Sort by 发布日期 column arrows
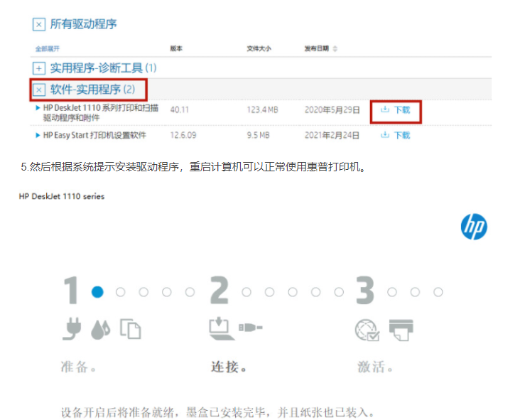Viewport: 520px width, 420px height. [x=335, y=49]
